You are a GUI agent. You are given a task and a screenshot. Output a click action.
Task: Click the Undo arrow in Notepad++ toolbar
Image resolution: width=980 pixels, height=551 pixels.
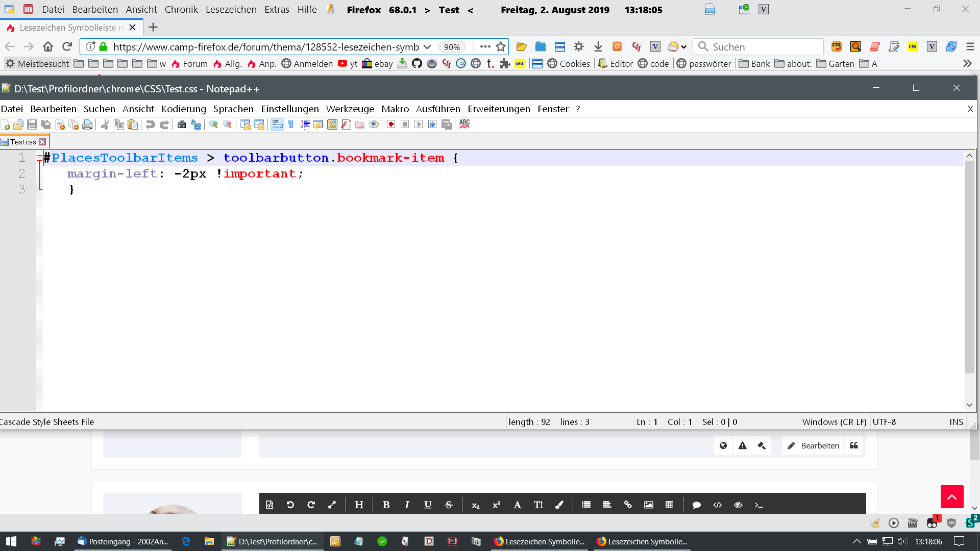[150, 124]
